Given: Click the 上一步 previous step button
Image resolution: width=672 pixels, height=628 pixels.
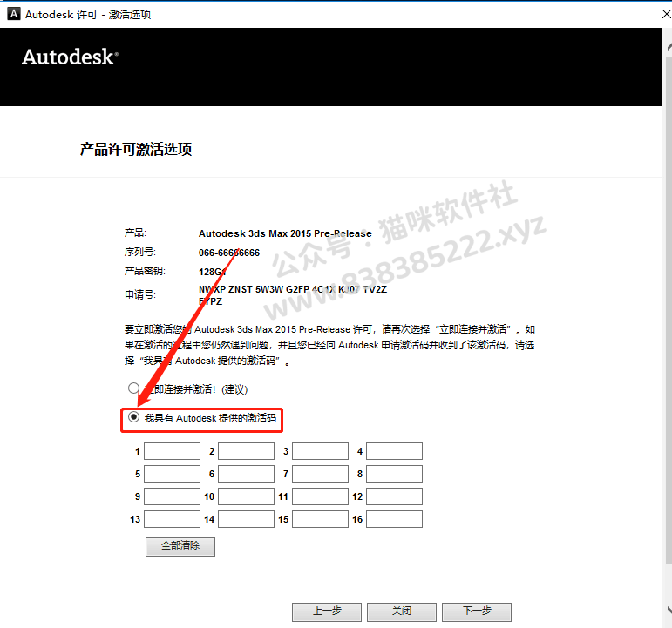Looking at the screenshot, I should (327, 611).
